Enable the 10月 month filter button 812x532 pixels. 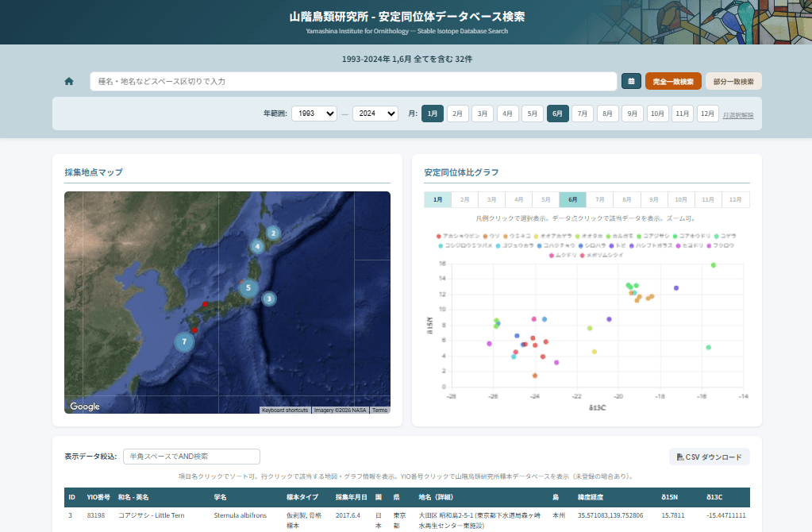[657, 114]
